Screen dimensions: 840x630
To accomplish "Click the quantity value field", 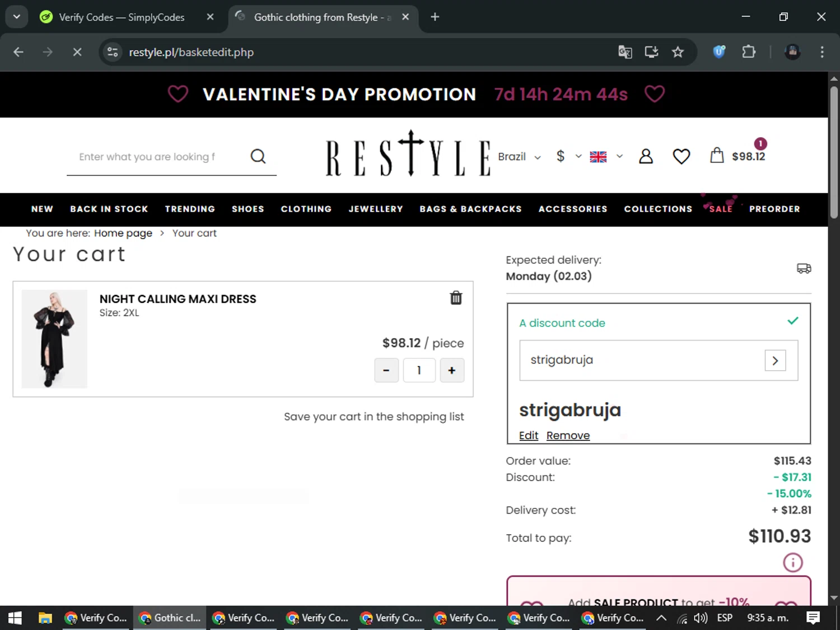I will pos(419,370).
